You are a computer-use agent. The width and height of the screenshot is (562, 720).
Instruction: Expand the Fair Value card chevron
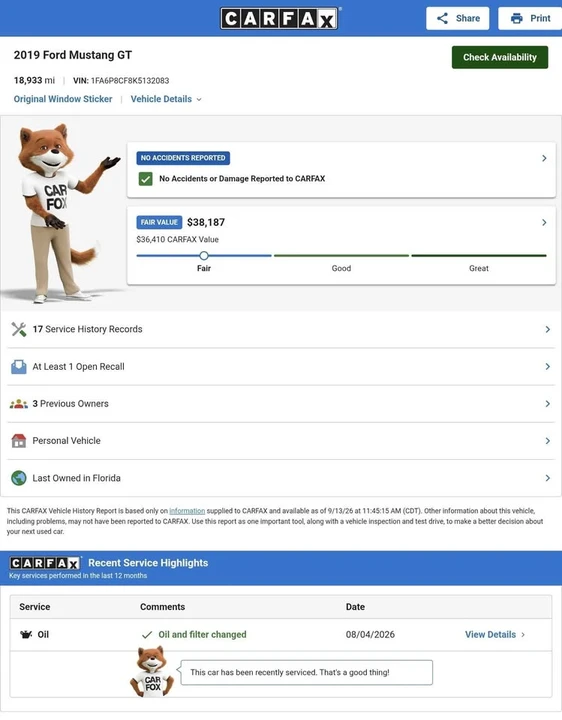point(544,222)
